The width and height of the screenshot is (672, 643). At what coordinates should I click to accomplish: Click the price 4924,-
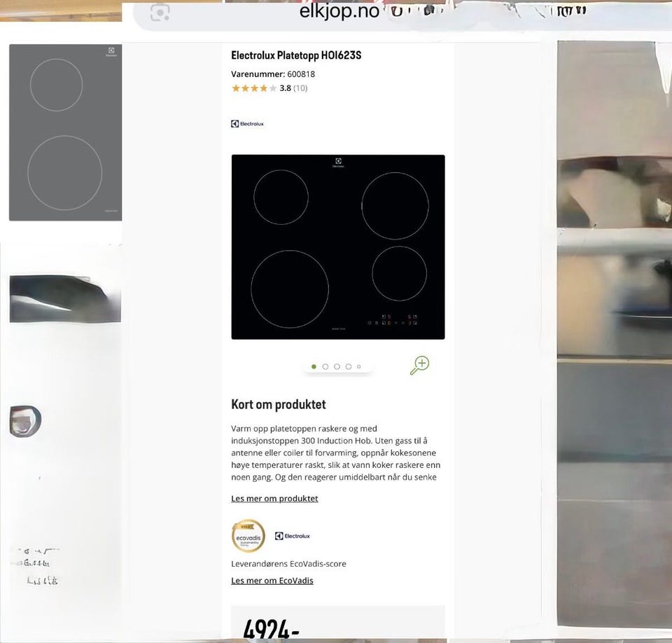click(x=271, y=629)
